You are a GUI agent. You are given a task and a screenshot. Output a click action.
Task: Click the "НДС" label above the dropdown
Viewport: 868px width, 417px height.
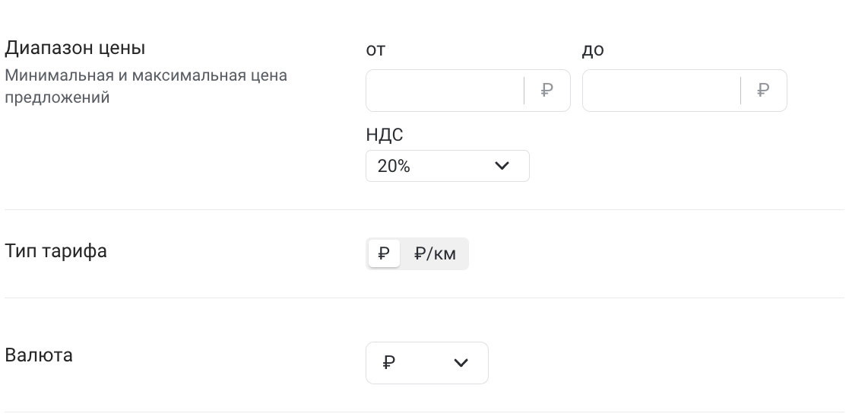coord(385,135)
